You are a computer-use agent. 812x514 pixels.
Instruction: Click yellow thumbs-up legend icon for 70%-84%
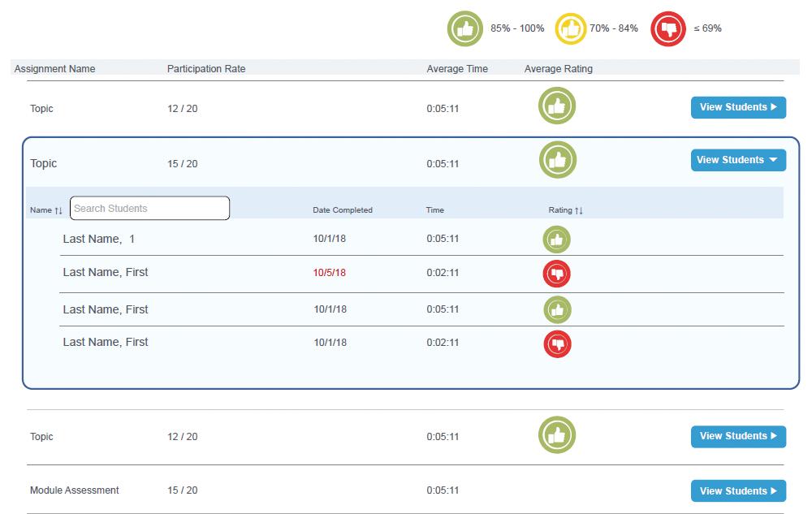point(571,29)
